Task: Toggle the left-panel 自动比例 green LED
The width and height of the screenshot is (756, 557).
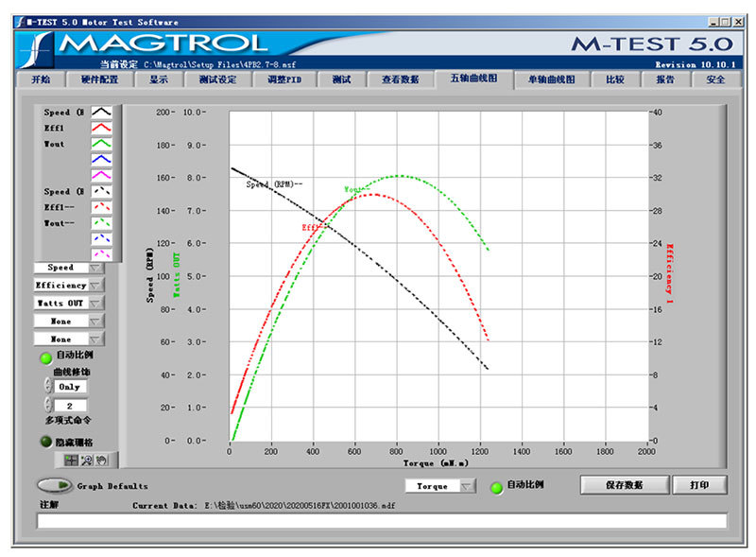Action: tap(46, 358)
